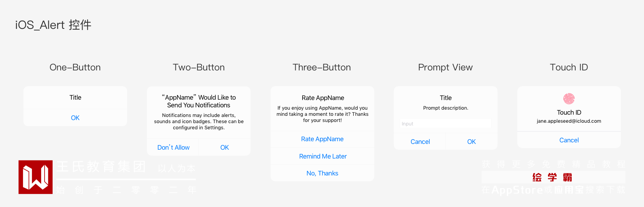
Task: Click the jane.appleseed@icloud.com account text
Action: (x=569, y=121)
